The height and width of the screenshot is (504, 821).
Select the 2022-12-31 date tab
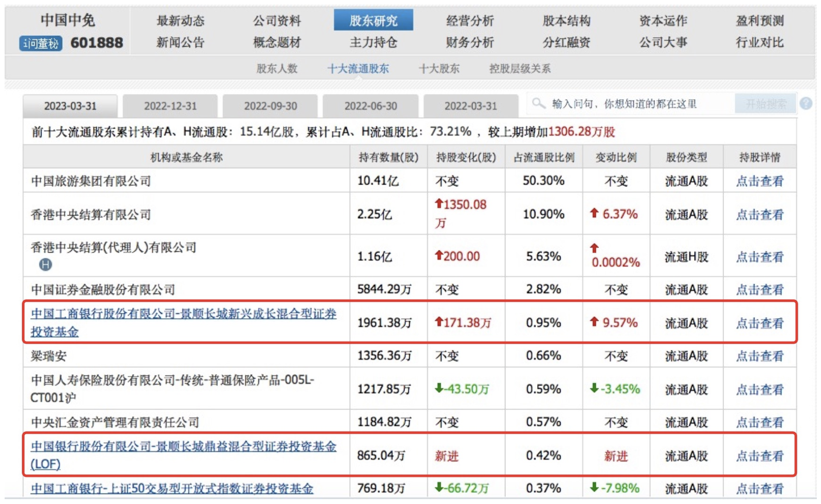(x=170, y=106)
